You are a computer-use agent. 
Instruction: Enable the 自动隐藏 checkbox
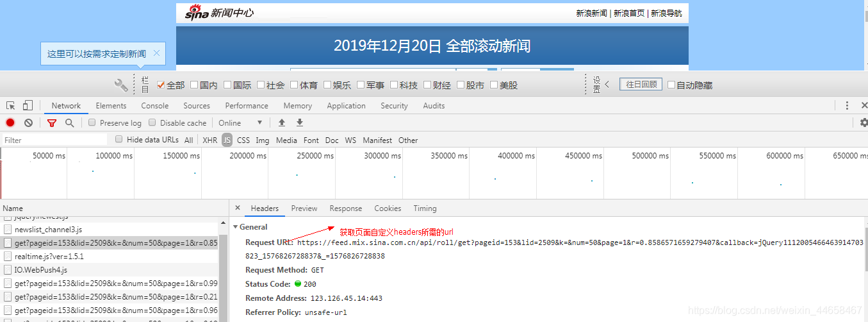click(x=671, y=85)
